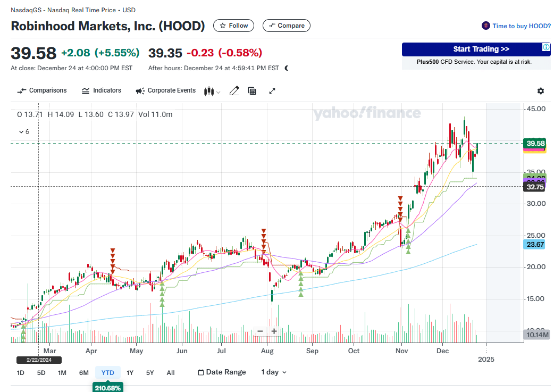
Task: Click the 210.68% YTD return badge
Action: click(x=108, y=388)
